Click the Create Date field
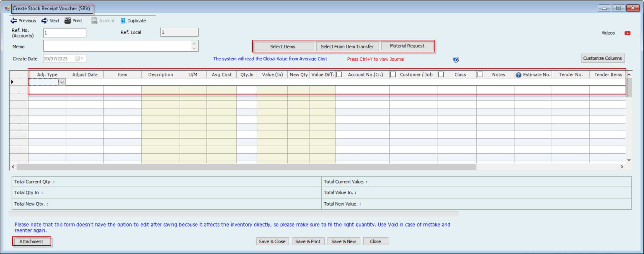Image resolution: width=644 pixels, height=254 pixels. (65, 59)
